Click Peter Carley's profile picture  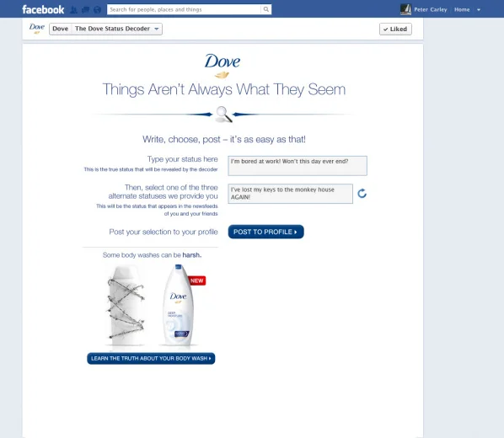click(405, 9)
